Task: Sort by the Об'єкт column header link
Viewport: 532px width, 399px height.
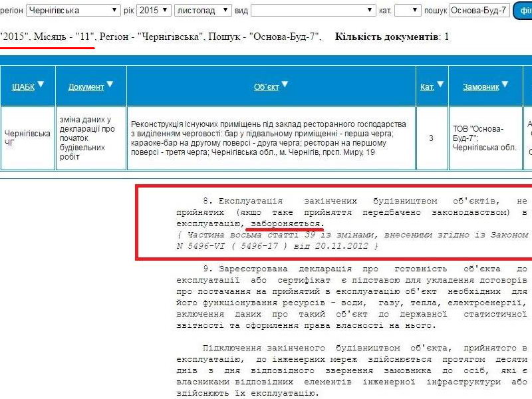Action: [x=266, y=86]
